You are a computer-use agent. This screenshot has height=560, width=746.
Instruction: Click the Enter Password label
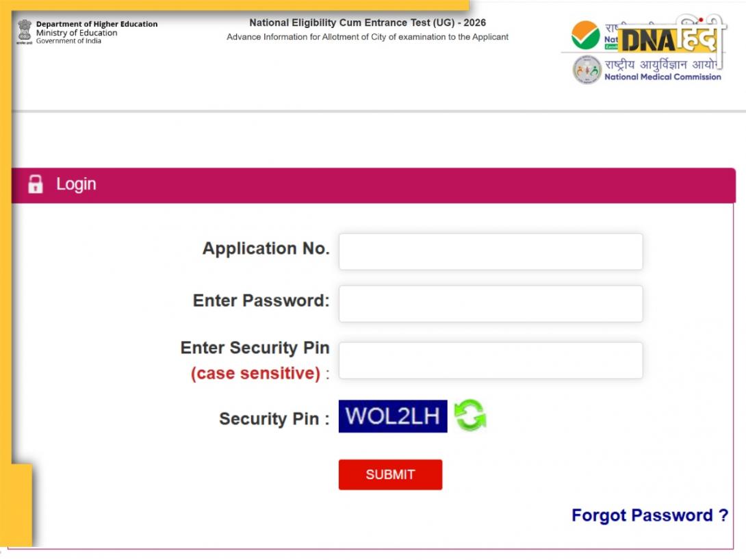click(x=261, y=301)
